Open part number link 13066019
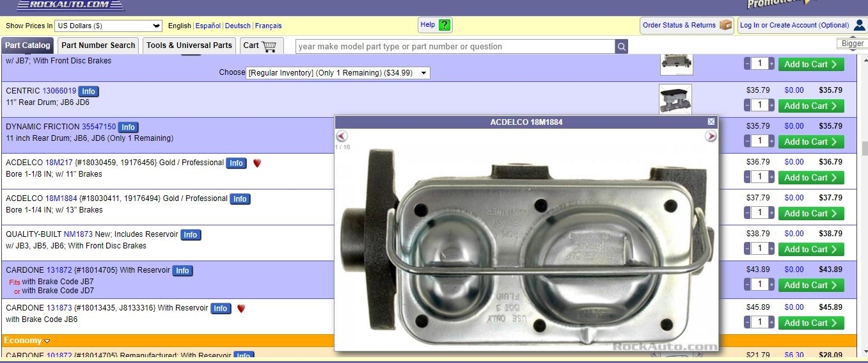The width and height of the screenshot is (868, 363). tap(59, 91)
